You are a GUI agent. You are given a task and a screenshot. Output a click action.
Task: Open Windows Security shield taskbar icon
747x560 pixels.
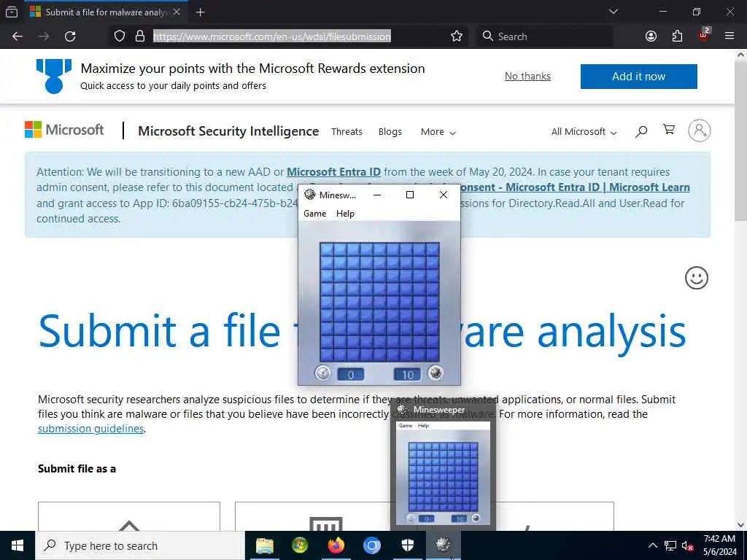(x=407, y=545)
